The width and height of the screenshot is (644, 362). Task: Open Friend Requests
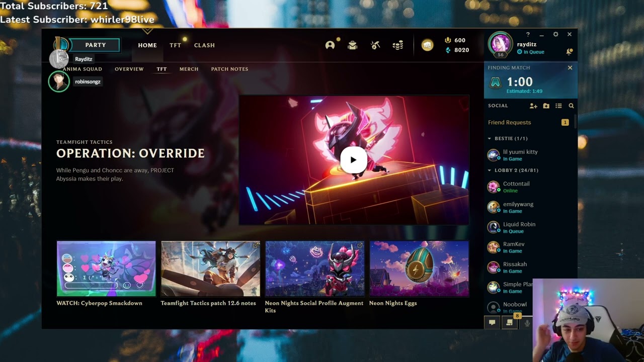pyautogui.click(x=509, y=123)
